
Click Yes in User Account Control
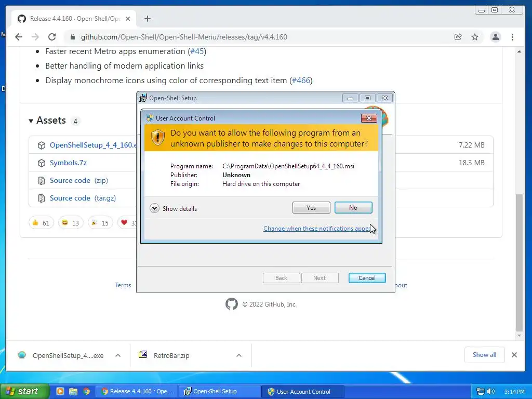click(311, 208)
